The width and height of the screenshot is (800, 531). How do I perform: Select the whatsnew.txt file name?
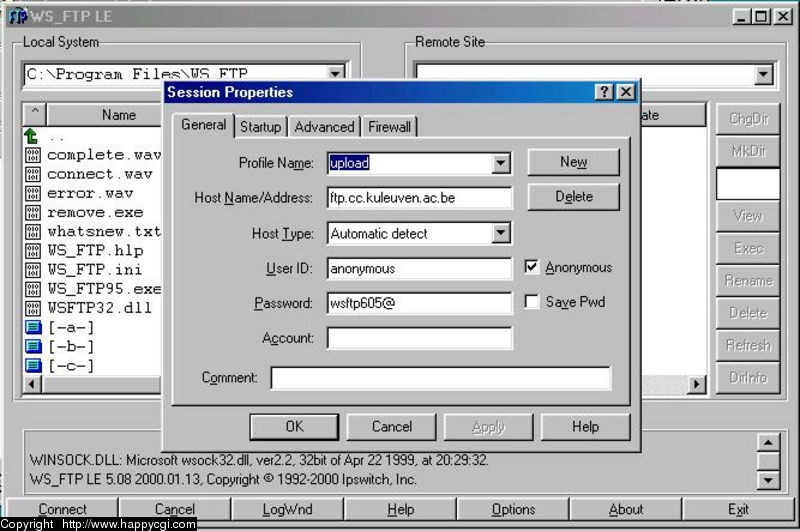pos(104,232)
